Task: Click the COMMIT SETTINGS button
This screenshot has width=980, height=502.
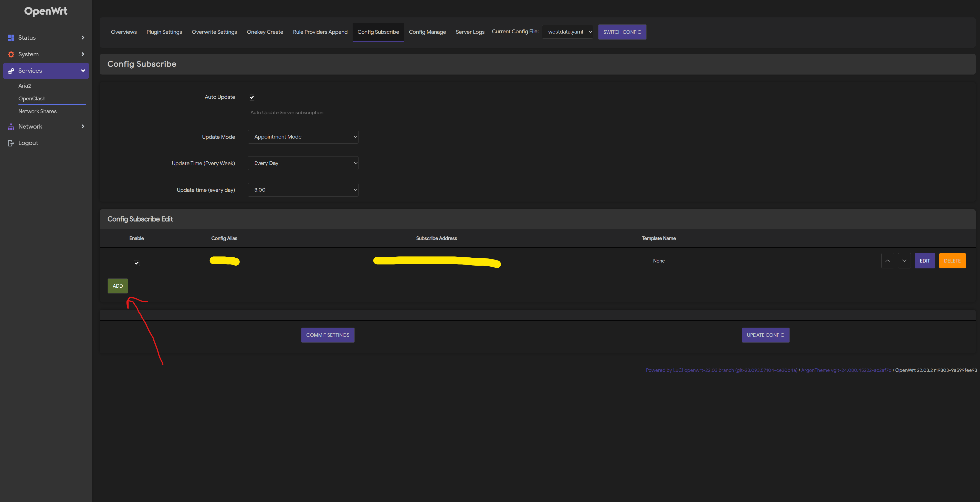Action: click(328, 335)
